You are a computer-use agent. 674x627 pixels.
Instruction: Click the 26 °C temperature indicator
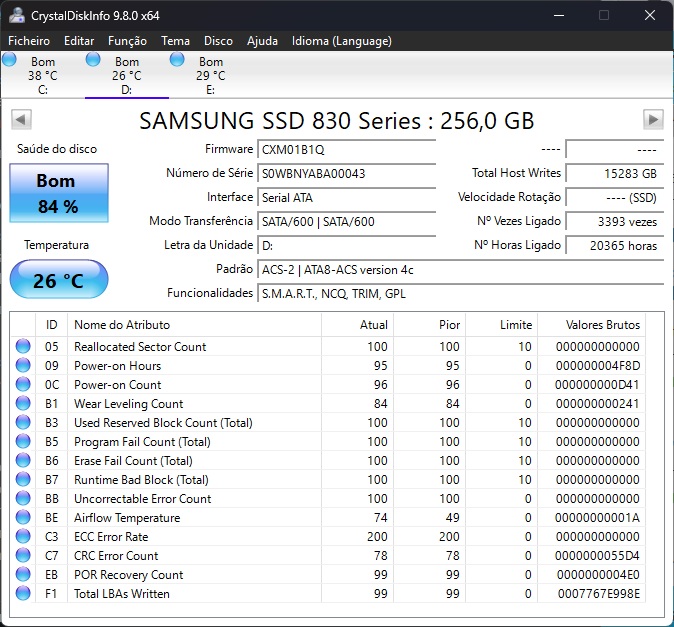click(57, 280)
